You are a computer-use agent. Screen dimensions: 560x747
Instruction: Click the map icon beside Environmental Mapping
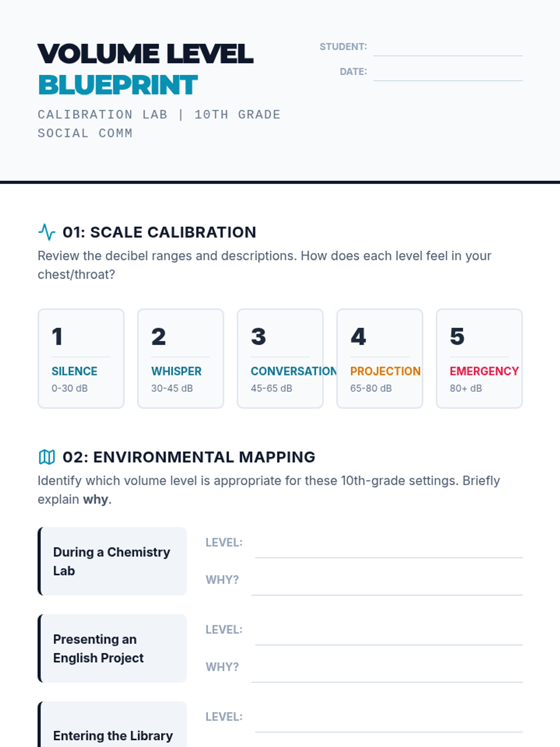47,457
